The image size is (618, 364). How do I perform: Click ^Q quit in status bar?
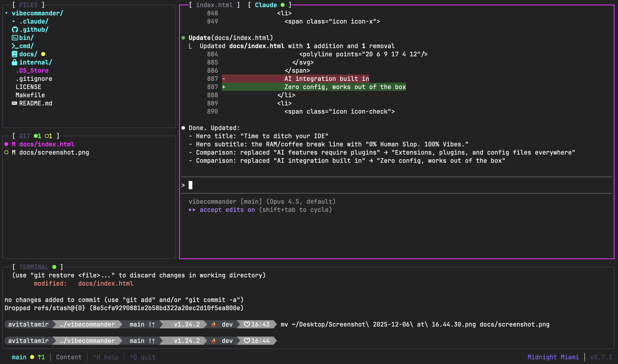(x=142, y=357)
